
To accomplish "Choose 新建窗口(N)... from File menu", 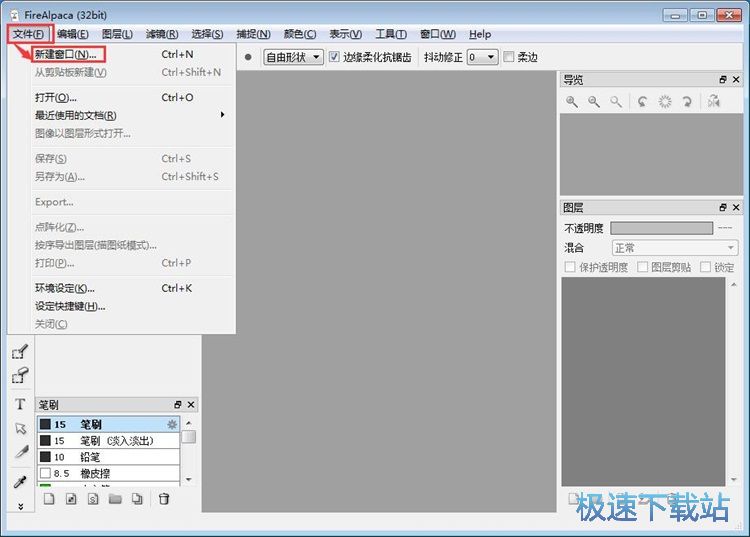I will 66,54.
